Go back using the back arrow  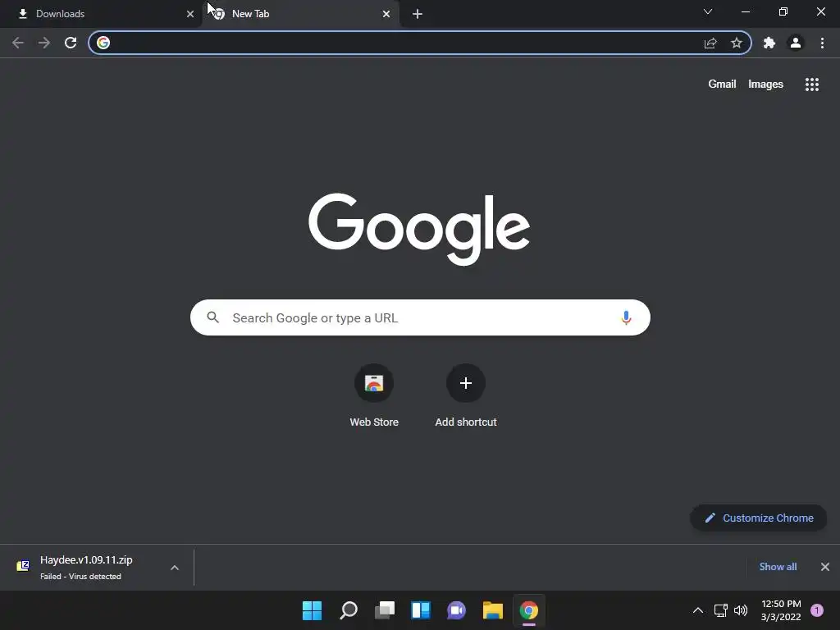[x=18, y=43]
